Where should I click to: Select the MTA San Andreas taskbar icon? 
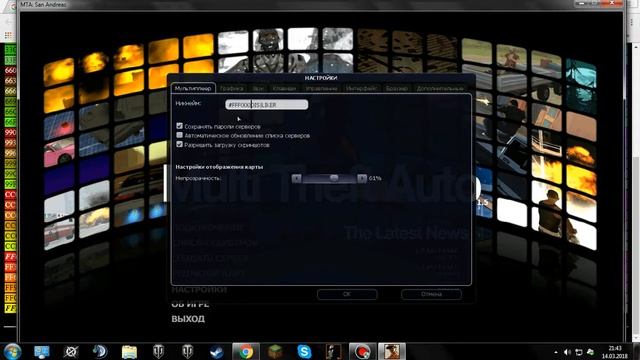click(x=391, y=351)
